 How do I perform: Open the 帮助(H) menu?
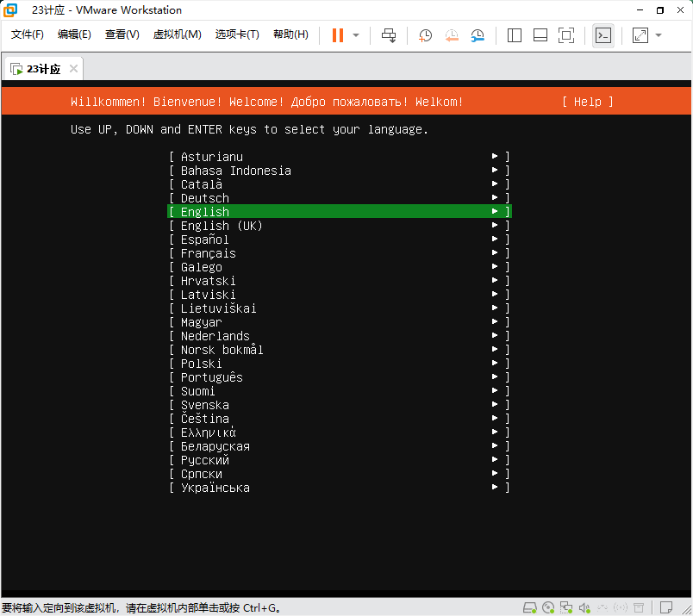[x=290, y=34]
